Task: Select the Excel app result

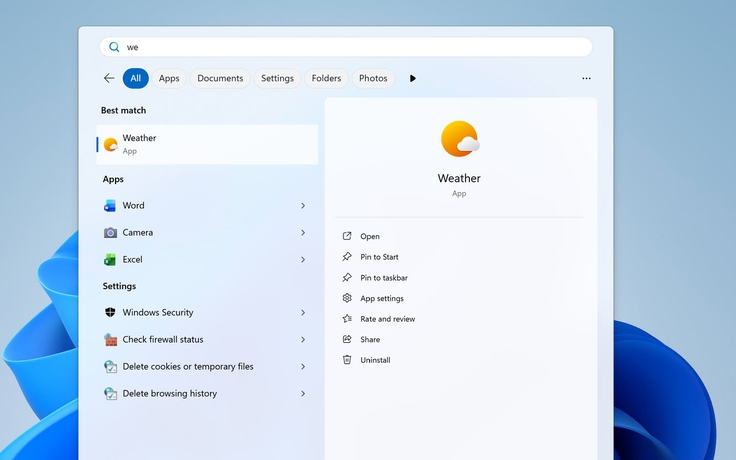Action: click(207, 260)
